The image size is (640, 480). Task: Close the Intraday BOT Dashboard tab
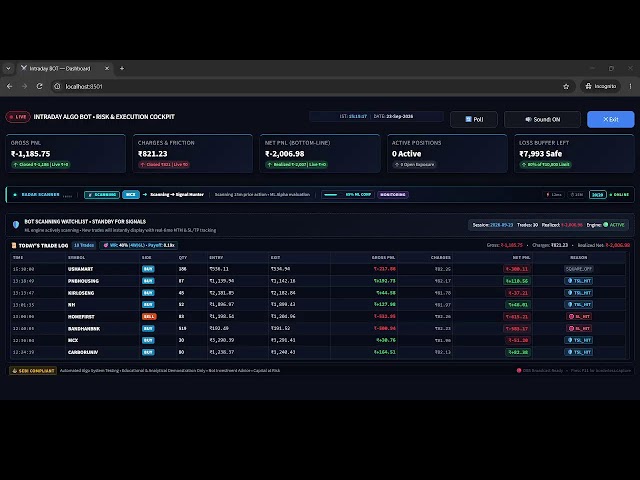(107, 69)
